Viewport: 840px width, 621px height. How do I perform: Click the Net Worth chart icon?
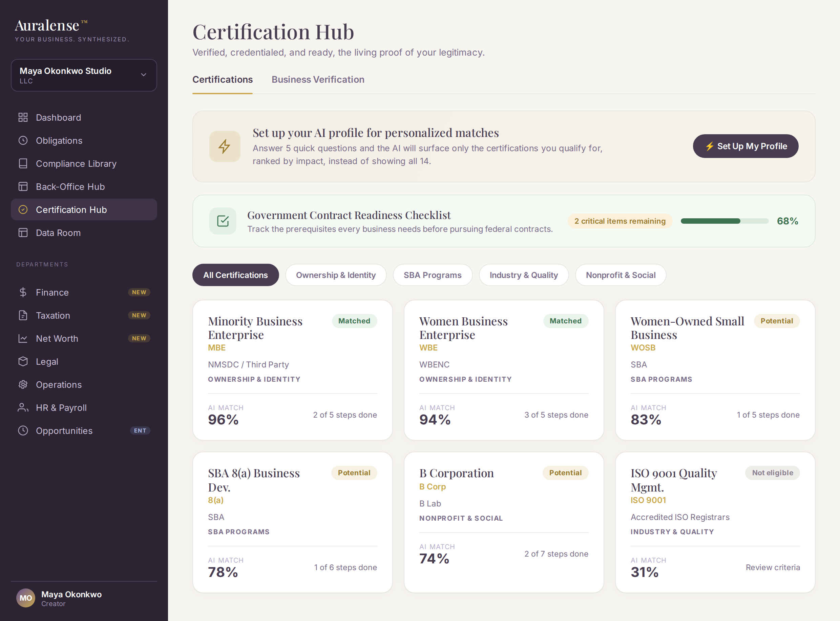click(x=23, y=338)
